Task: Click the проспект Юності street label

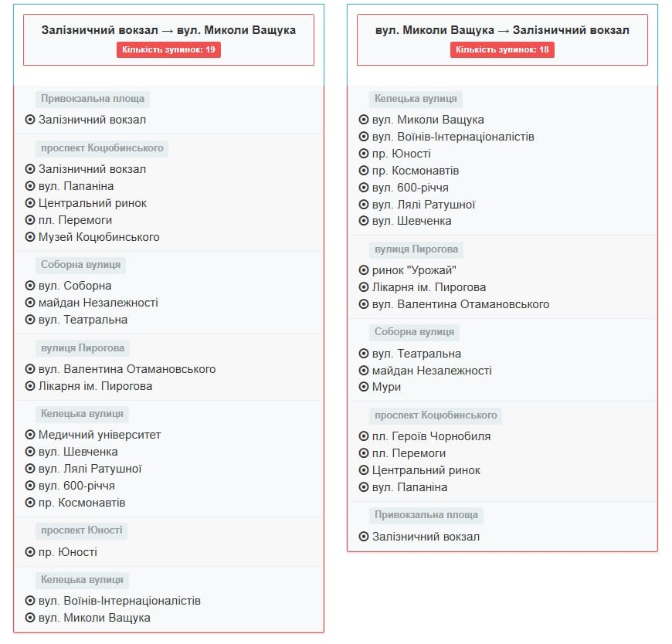Action: coord(81,530)
